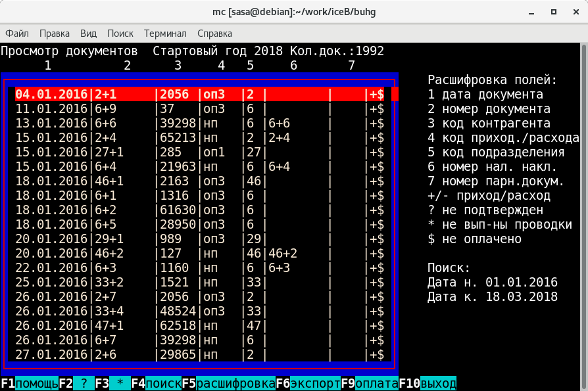
Task: Click the 'Дата к. 18.03.2018' search line
Action: pyautogui.click(x=493, y=296)
